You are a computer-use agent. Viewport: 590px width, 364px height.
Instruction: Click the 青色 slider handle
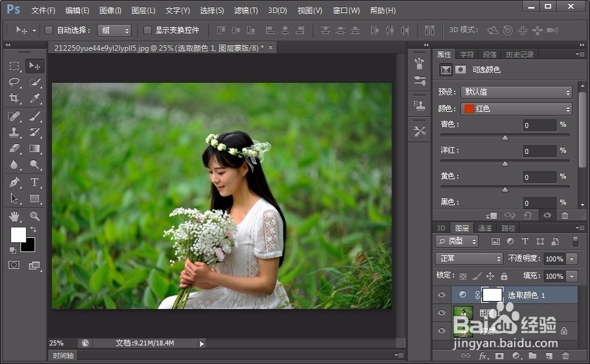tap(505, 138)
